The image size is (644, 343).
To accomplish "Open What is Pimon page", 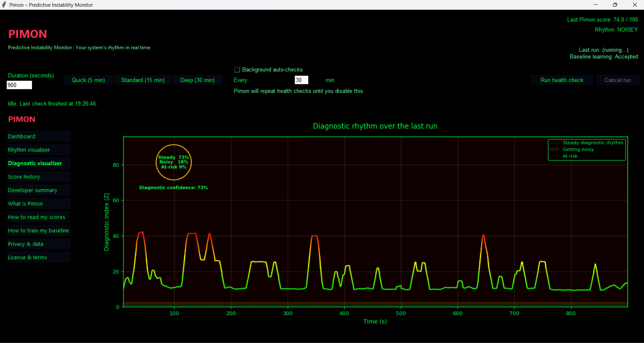I will (39, 204).
